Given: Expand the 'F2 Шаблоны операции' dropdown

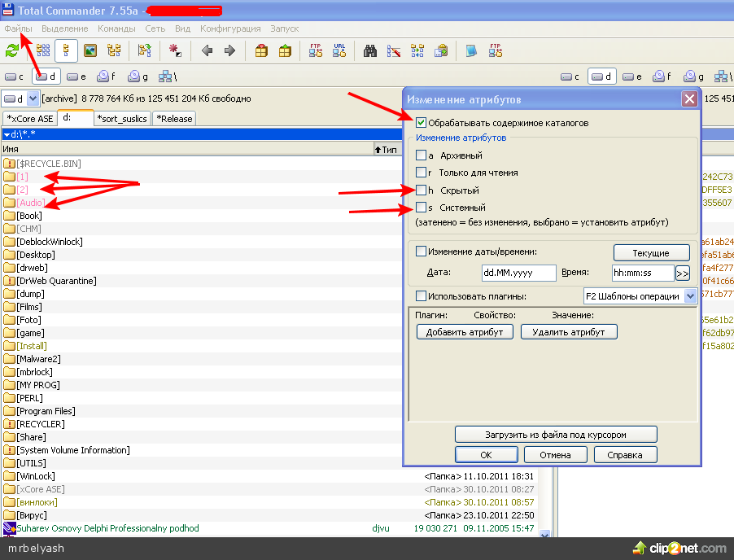Looking at the screenshot, I should [690, 296].
